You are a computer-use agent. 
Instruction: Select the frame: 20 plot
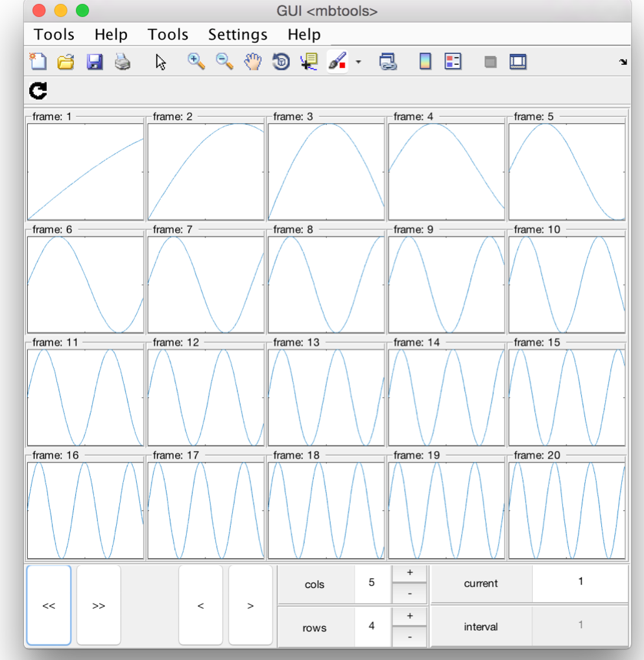click(567, 510)
